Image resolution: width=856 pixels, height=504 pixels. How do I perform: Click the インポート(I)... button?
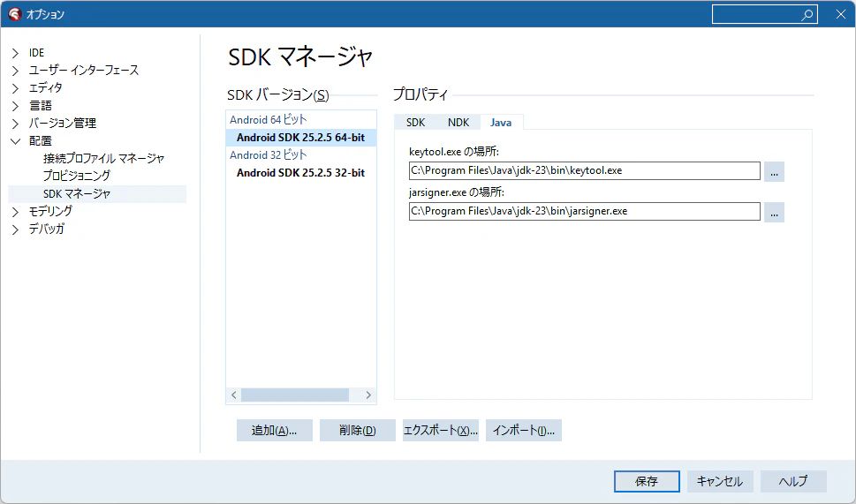click(x=524, y=431)
